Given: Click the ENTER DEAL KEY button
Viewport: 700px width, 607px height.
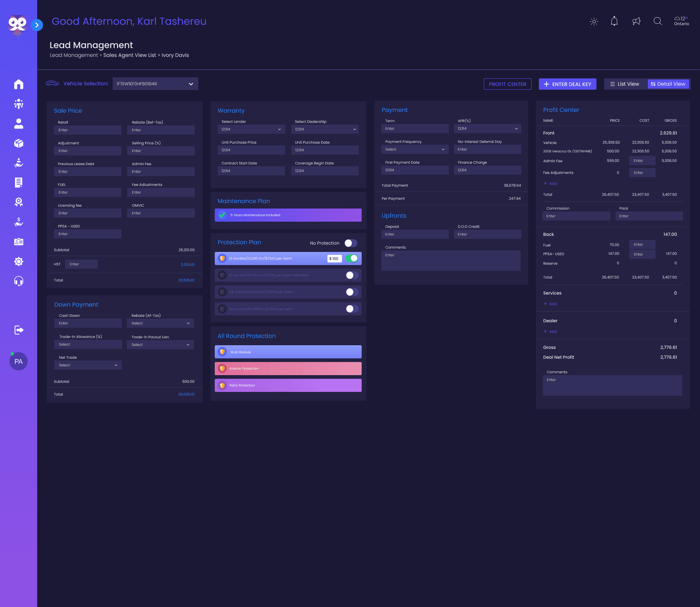Looking at the screenshot, I should point(567,84).
